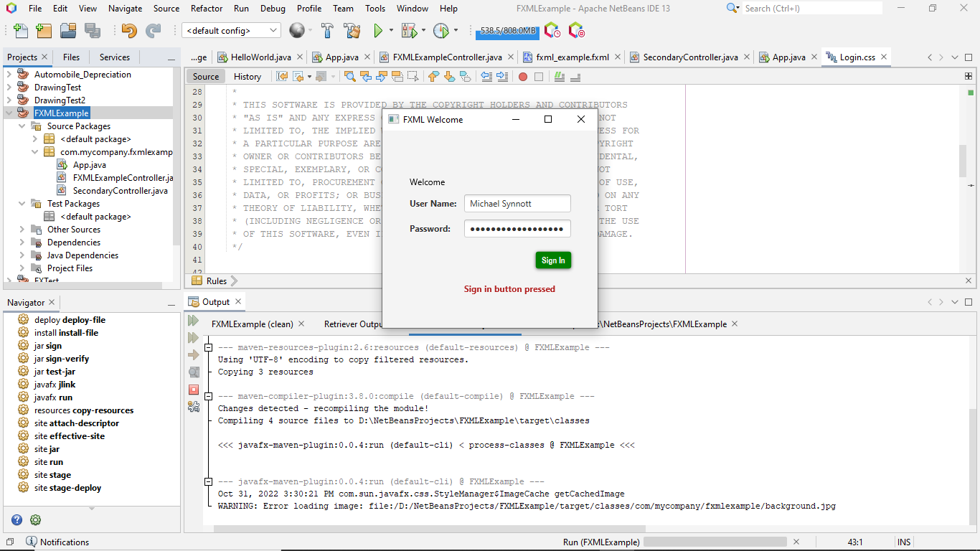Click the Password field in FXML Welcome window
Screen dimensions: 980x551
pyautogui.click(x=517, y=227)
